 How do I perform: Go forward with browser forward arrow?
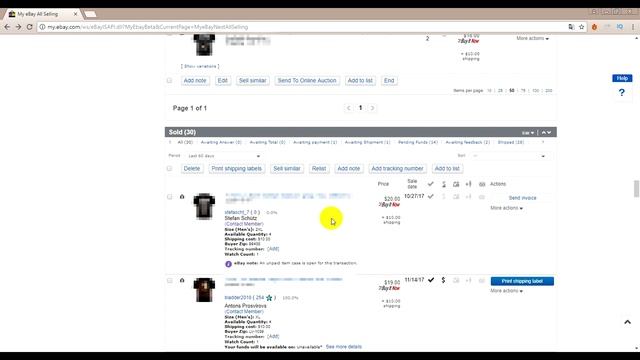pos(18,27)
